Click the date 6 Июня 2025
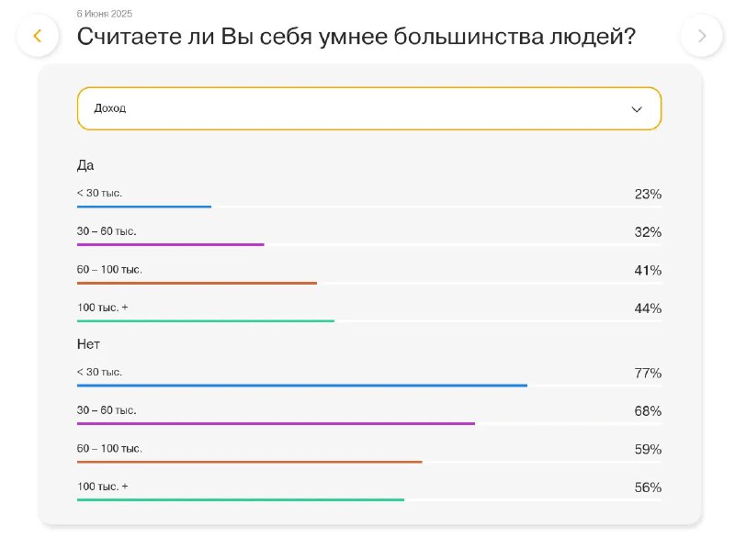735x560 pixels. click(x=105, y=14)
